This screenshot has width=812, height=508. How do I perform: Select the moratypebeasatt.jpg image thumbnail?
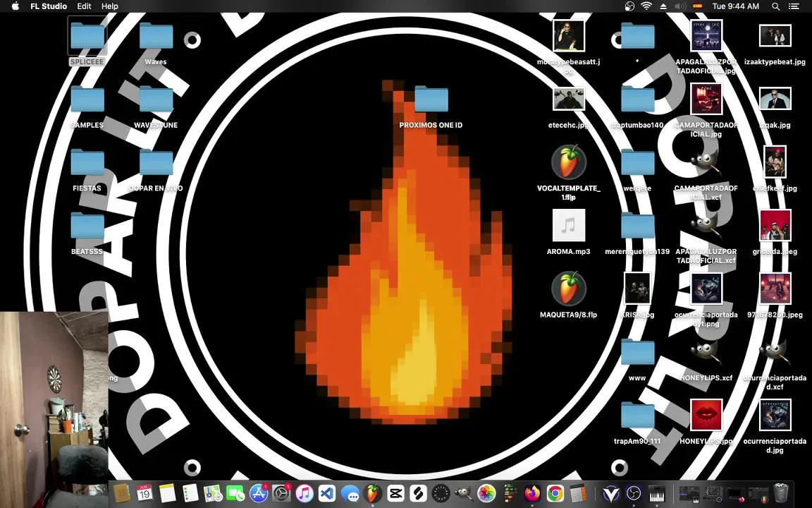(x=569, y=36)
